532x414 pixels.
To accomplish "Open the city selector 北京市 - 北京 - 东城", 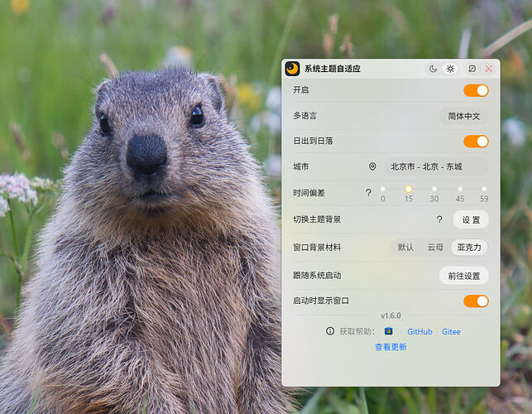I will 436,166.
